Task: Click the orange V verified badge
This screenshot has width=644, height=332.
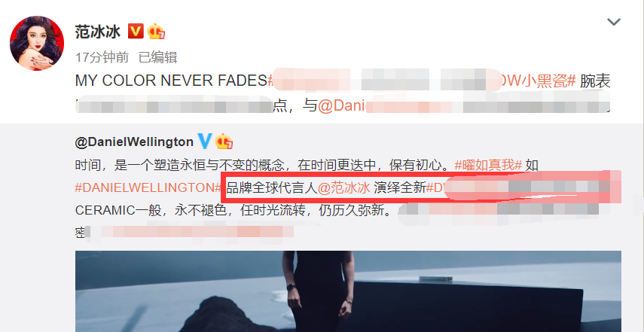Action: (136, 31)
